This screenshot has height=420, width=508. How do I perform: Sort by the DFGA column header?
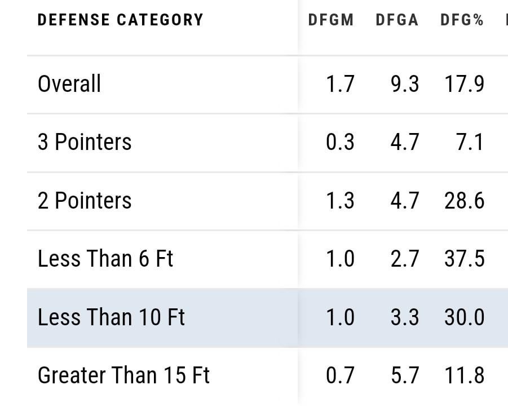(x=397, y=20)
